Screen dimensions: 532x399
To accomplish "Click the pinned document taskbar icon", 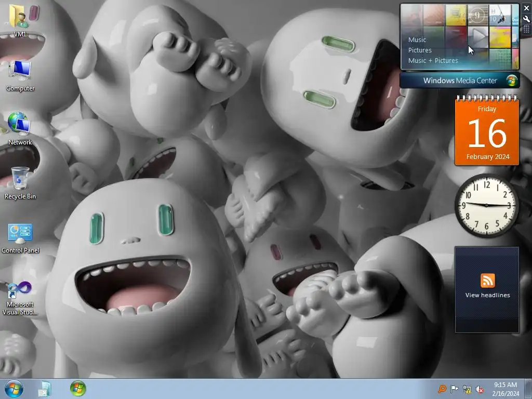I will tap(45, 389).
